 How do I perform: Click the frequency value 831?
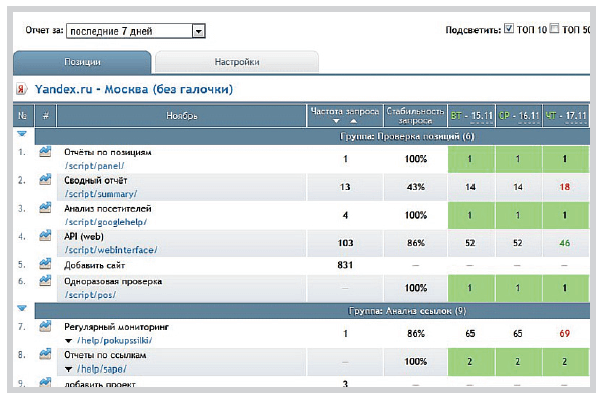pyautogui.click(x=345, y=265)
